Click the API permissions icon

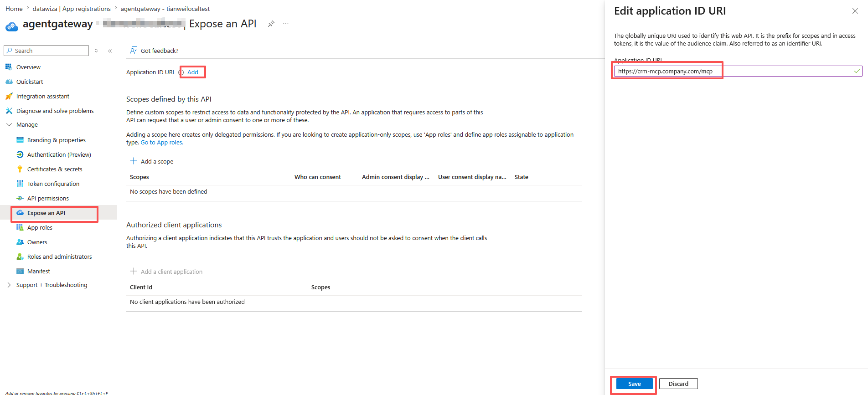point(20,198)
